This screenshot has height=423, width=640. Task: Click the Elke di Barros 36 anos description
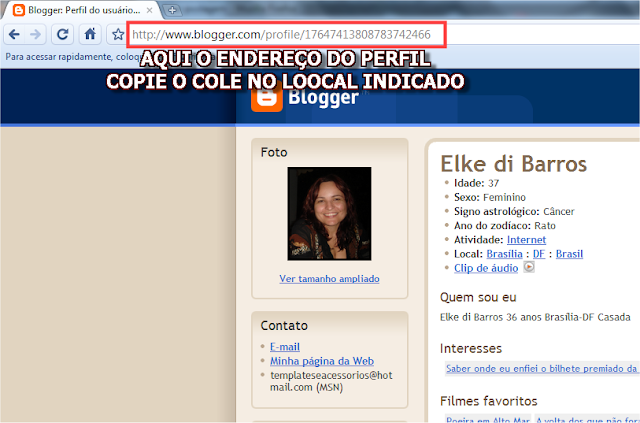tap(535, 317)
